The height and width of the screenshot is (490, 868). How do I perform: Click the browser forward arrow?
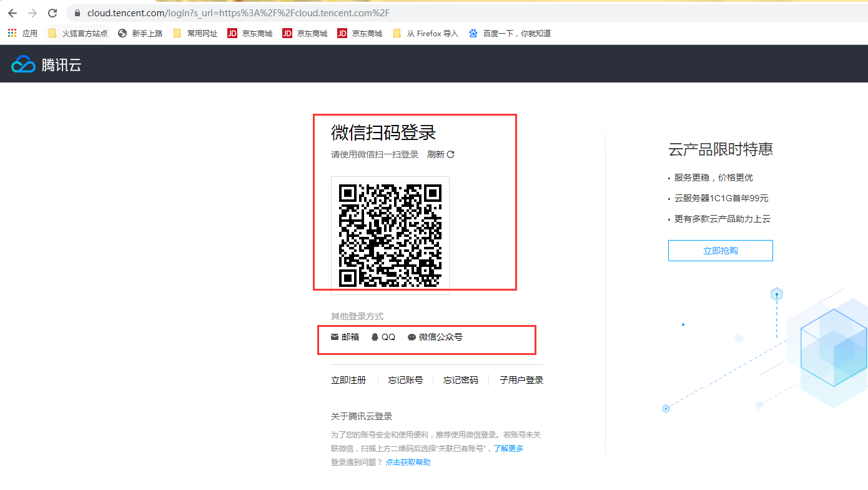[32, 13]
